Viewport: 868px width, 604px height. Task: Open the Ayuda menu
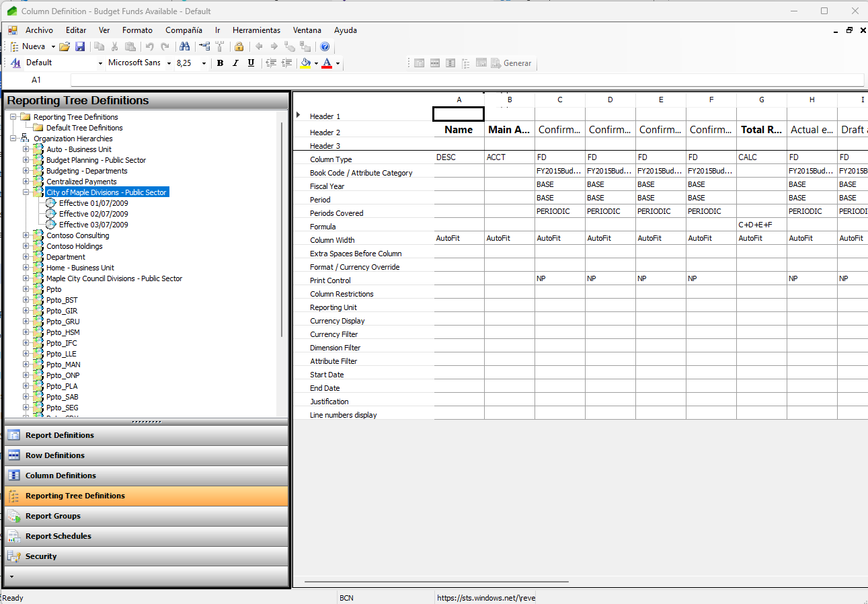pyautogui.click(x=346, y=30)
